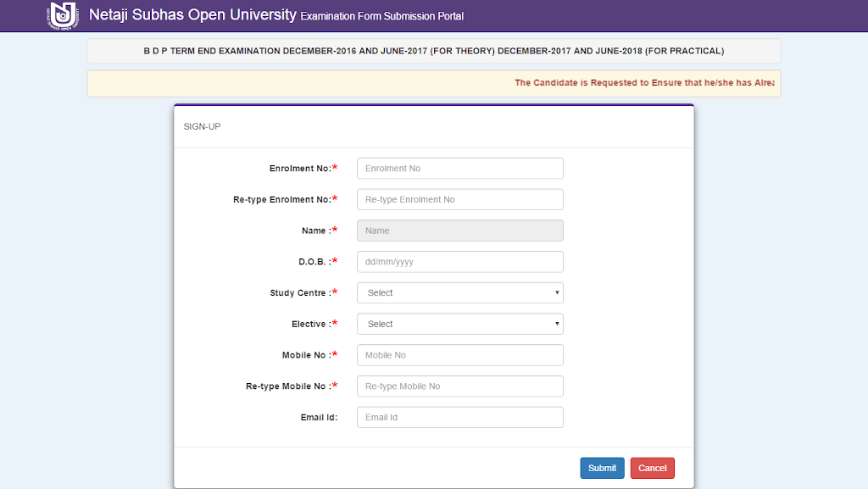
Task: Open the Study Centre dropdown
Action: coord(460,292)
